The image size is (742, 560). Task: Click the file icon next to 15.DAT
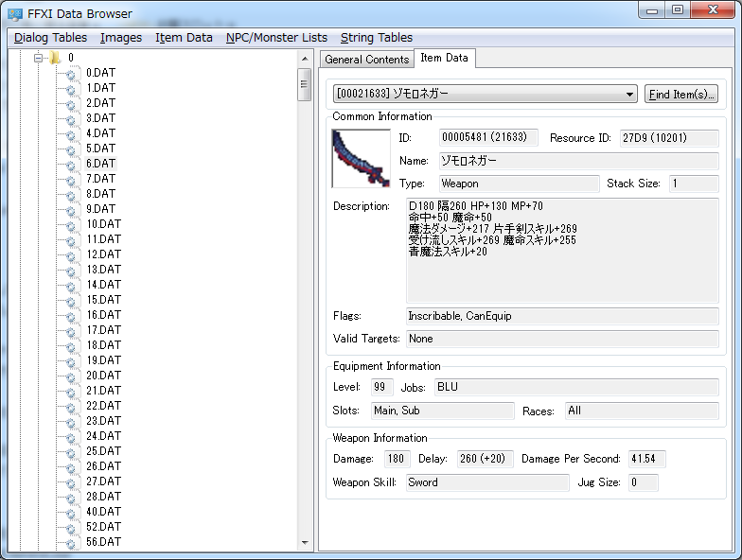(x=71, y=301)
